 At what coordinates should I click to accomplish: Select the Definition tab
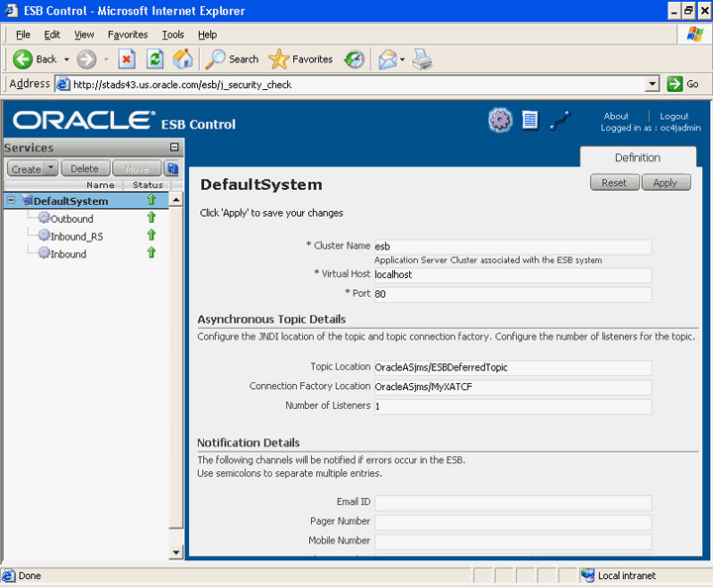[638, 157]
